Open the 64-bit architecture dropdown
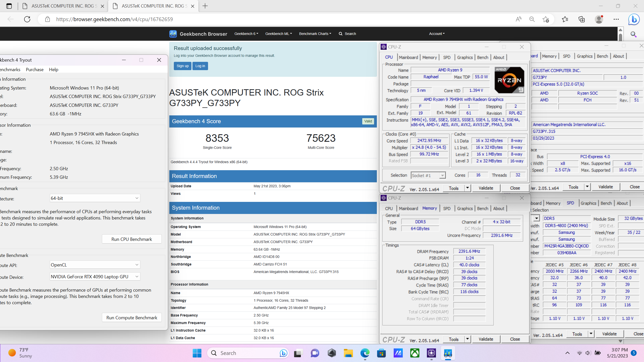Screen dimensions: 644x362 (95, 198)
